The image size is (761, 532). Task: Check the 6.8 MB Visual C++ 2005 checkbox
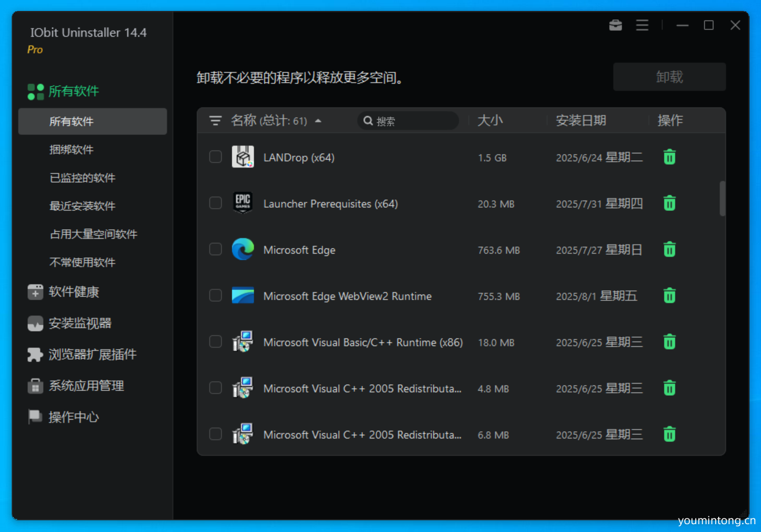(x=216, y=434)
